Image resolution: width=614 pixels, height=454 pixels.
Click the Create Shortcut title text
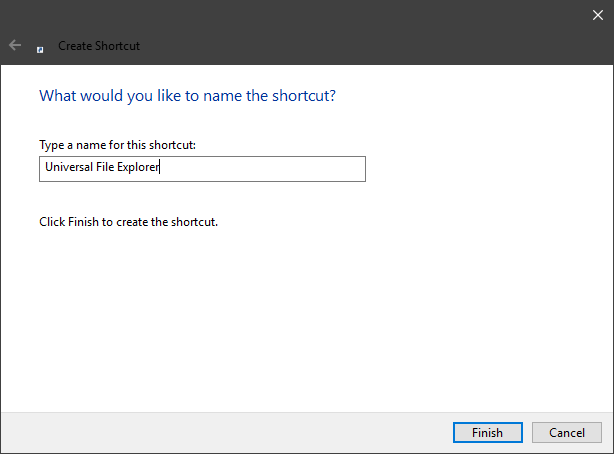99,46
